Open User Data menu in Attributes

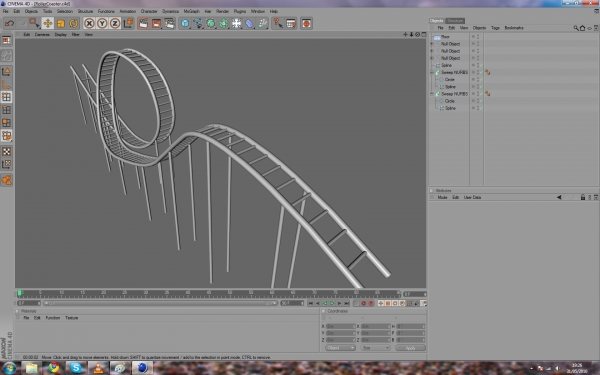coord(472,197)
